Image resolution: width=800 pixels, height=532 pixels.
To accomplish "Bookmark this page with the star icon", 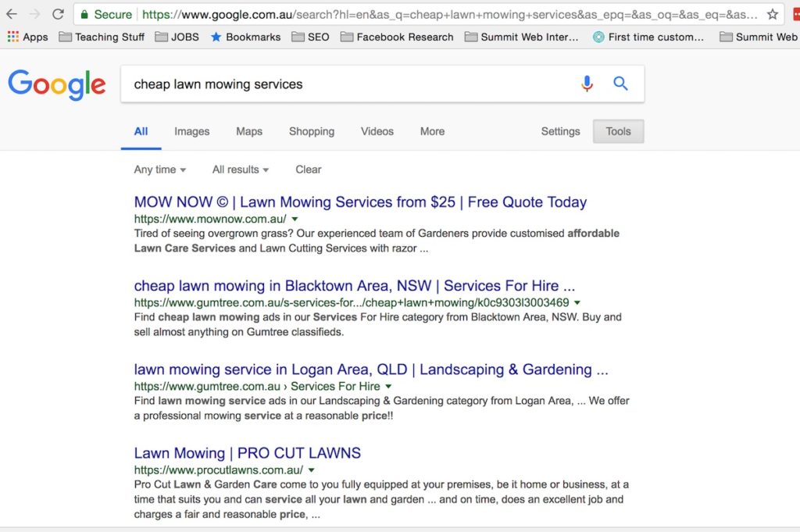I will [773, 14].
